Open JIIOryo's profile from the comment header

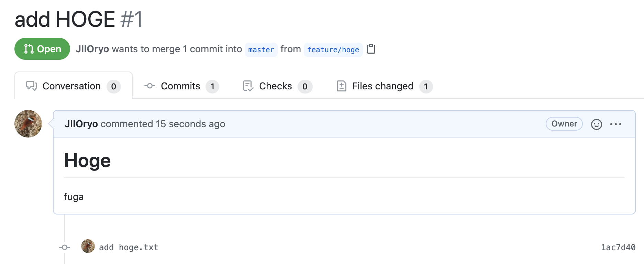point(81,124)
